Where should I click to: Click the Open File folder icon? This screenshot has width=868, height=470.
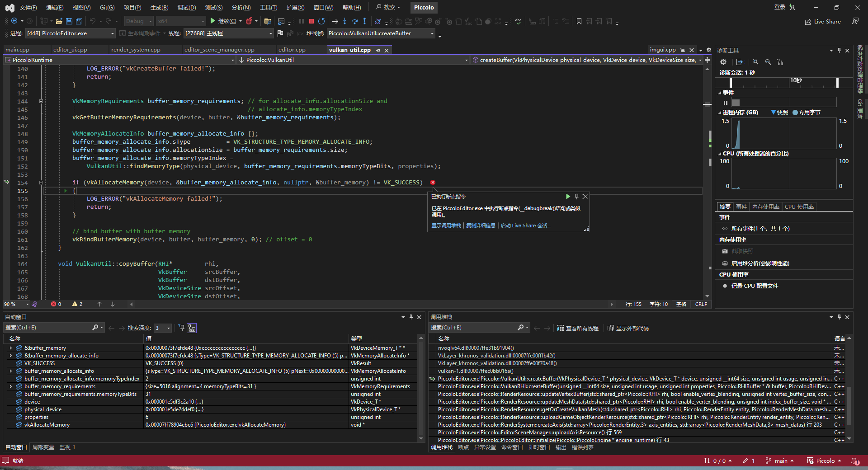[59, 21]
